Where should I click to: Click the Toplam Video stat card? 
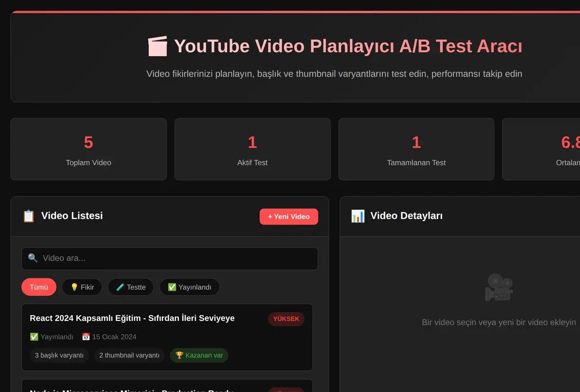[x=88, y=149]
